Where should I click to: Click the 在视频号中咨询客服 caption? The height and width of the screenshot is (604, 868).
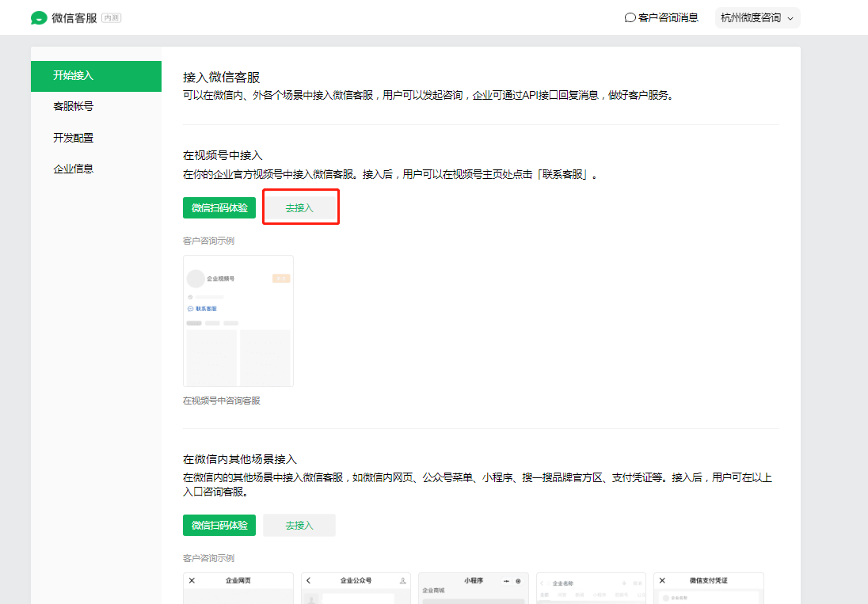tap(222, 401)
